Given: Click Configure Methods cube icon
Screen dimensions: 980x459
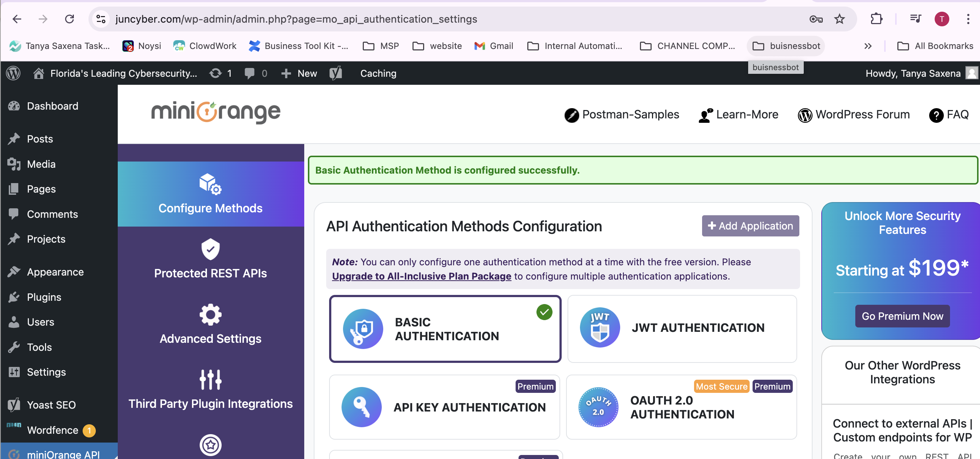Looking at the screenshot, I should (x=210, y=184).
